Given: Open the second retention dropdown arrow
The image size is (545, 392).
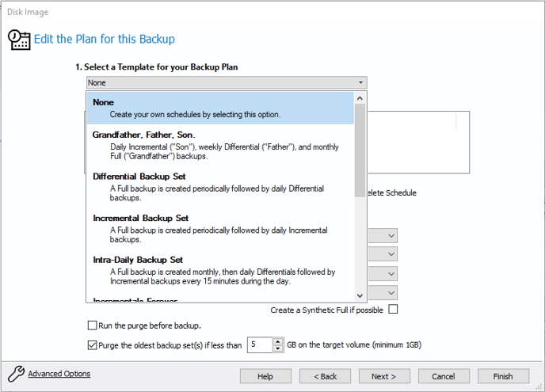Looking at the screenshot, I should click(391, 254).
